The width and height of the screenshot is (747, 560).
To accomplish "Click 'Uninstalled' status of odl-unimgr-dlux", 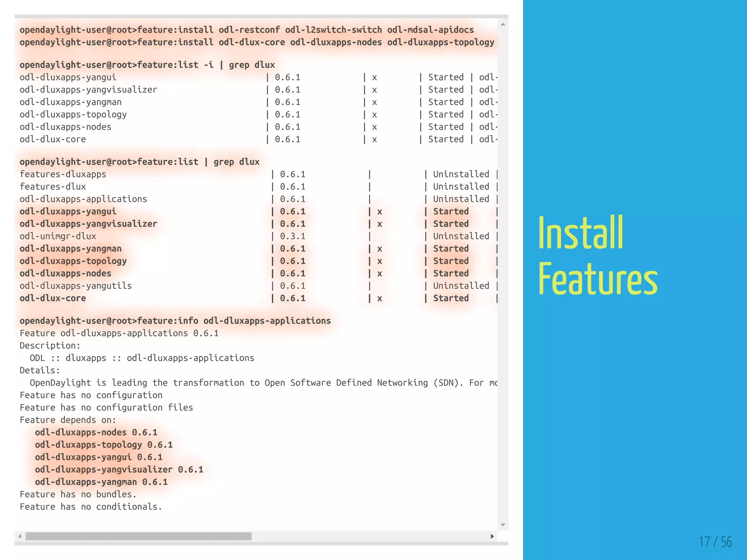I will tap(461, 236).
